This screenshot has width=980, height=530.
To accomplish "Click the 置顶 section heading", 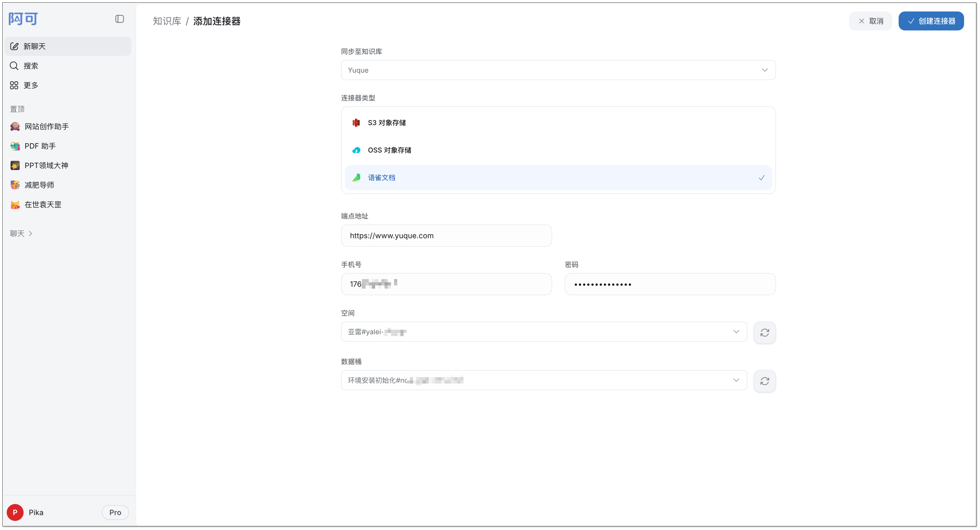I will pos(17,109).
